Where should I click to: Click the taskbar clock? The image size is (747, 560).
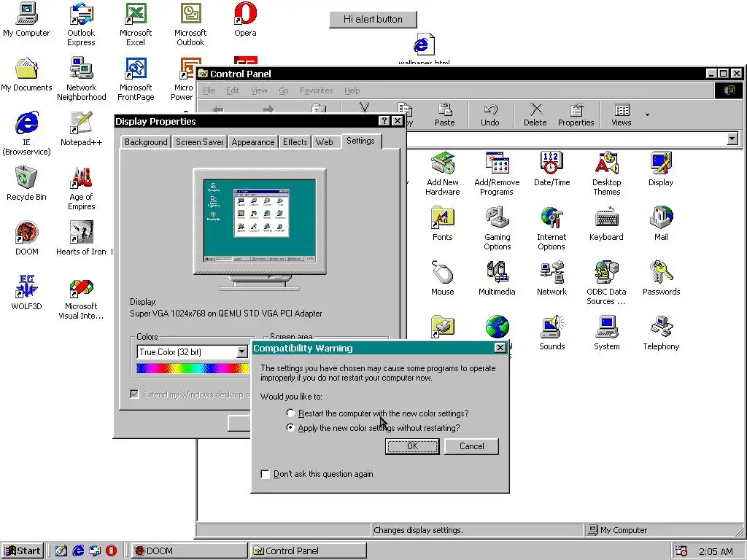(716, 551)
